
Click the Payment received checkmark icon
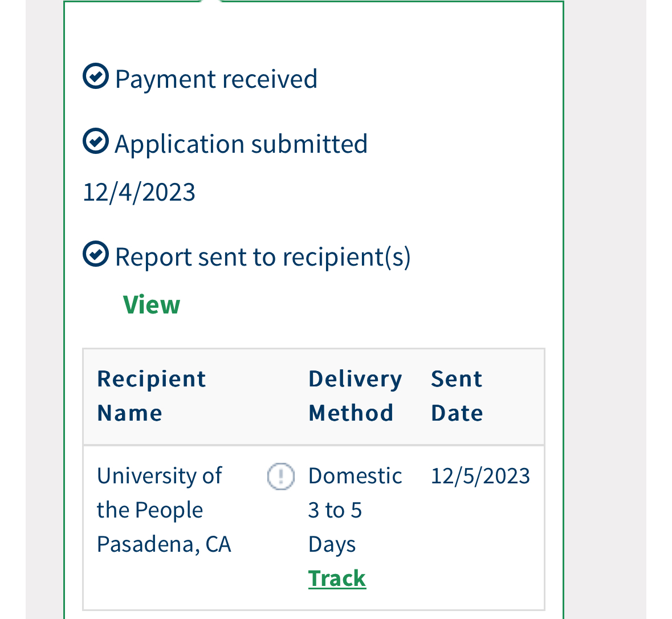tap(96, 76)
